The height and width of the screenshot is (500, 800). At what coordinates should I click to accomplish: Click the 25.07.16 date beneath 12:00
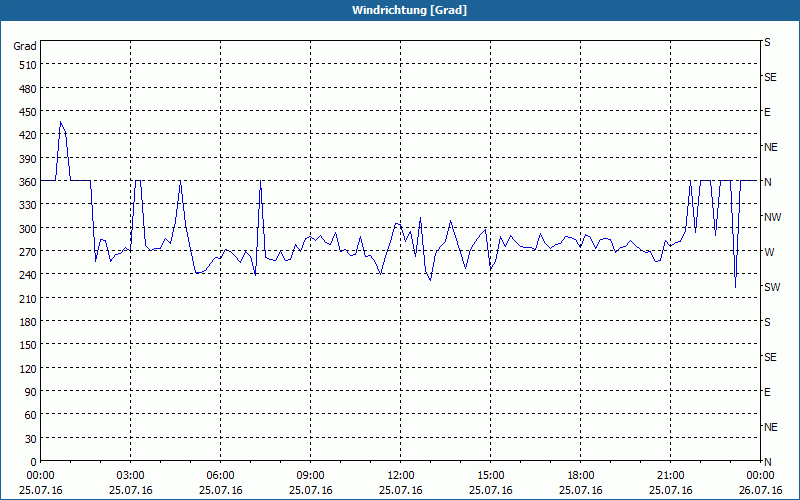[x=401, y=490]
